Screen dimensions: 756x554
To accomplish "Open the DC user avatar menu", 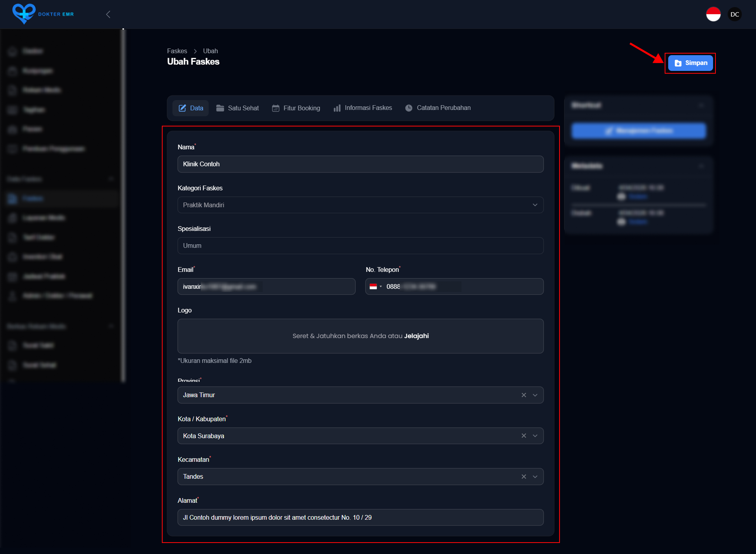I will click(734, 15).
